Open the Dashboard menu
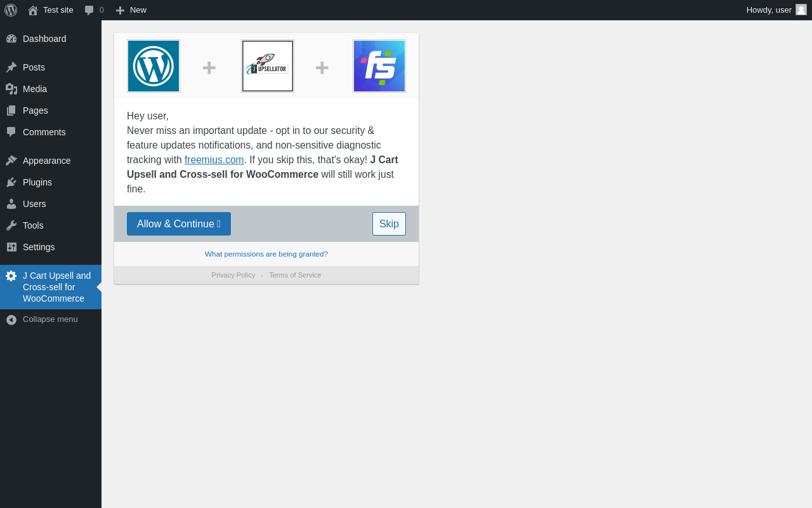The height and width of the screenshot is (508, 812). 51,39
